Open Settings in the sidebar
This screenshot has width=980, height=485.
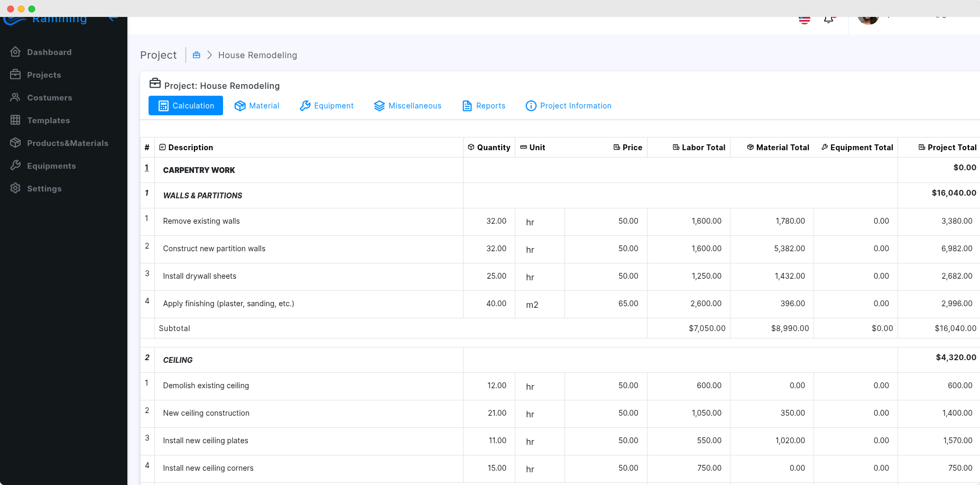pyautogui.click(x=44, y=189)
